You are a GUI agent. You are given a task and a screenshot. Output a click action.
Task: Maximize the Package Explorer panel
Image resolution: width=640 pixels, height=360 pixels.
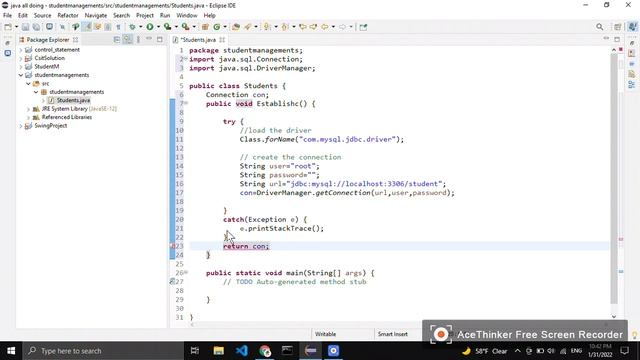pos(160,39)
